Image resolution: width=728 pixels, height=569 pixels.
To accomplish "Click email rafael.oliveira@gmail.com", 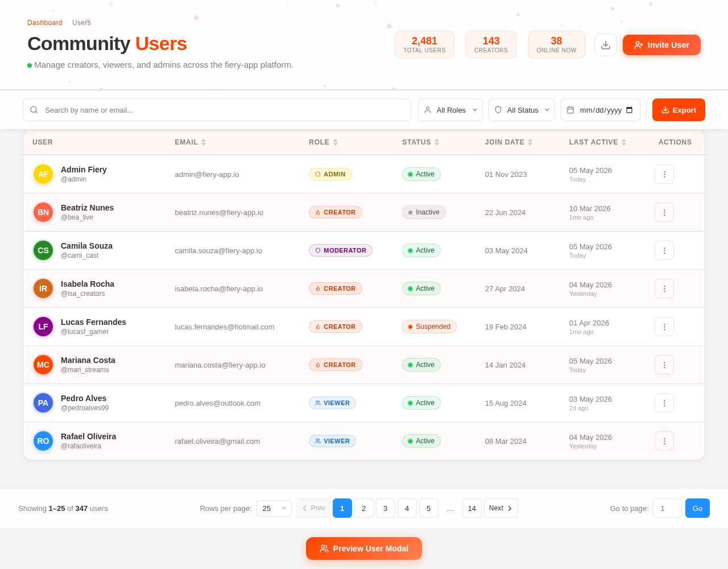I will tap(217, 441).
